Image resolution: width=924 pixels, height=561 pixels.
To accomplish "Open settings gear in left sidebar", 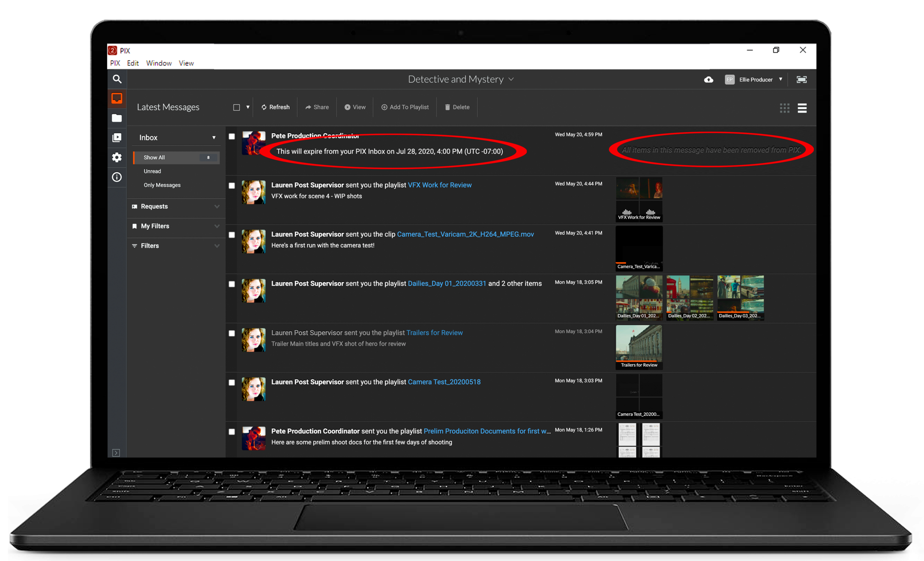I will (117, 157).
